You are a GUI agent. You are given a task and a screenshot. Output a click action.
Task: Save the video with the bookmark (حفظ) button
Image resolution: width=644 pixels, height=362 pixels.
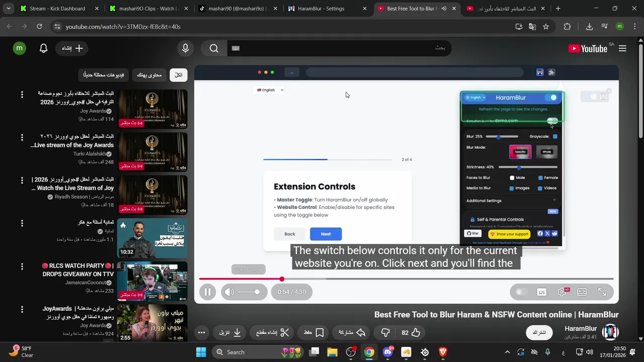tap(313, 332)
